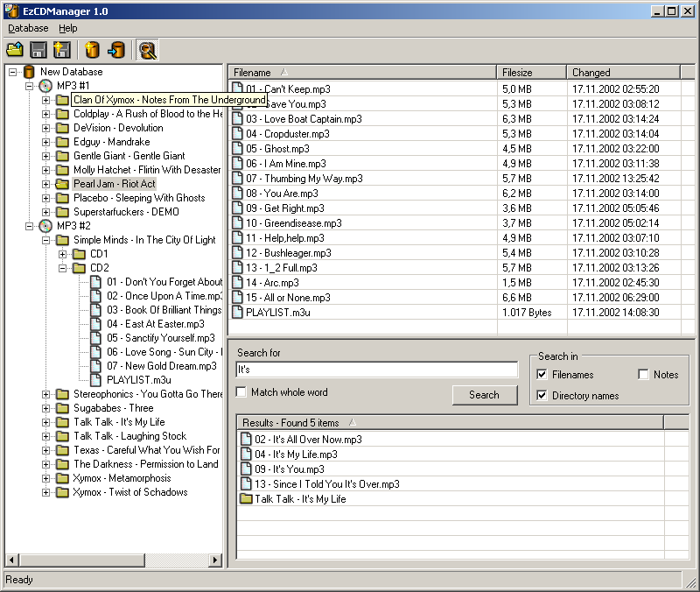Click the MP3 #1 disc icon
Screen dimensions: 700x592
click(x=45, y=86)
